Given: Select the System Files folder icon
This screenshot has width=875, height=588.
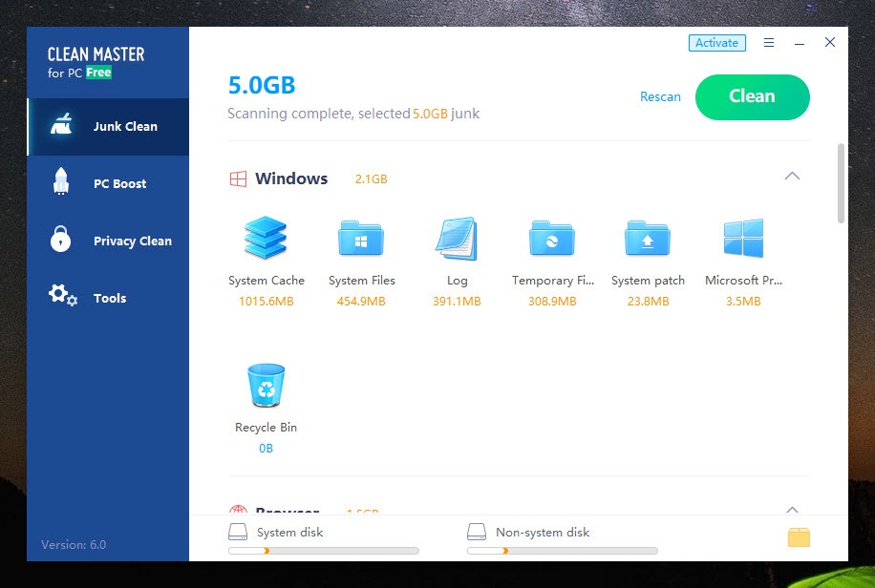Looking at the screenshot, I should 361,239.
